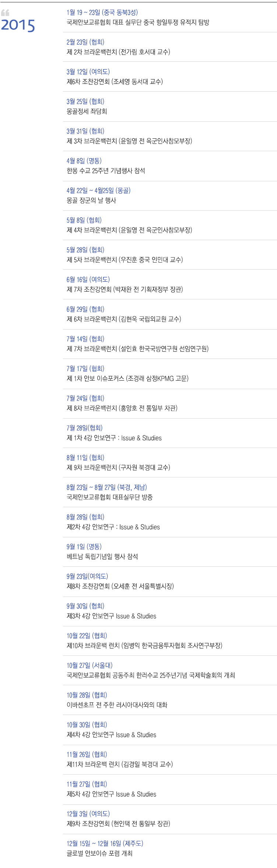Click 제8차 조찬강연회 오세훈 entry
Screen dimensions: 277x868
120,586
